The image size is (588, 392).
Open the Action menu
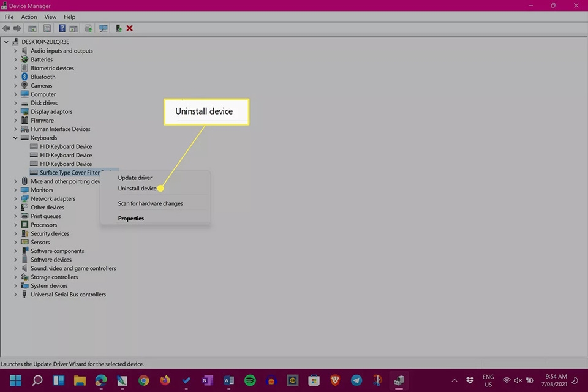click(29, 17)
